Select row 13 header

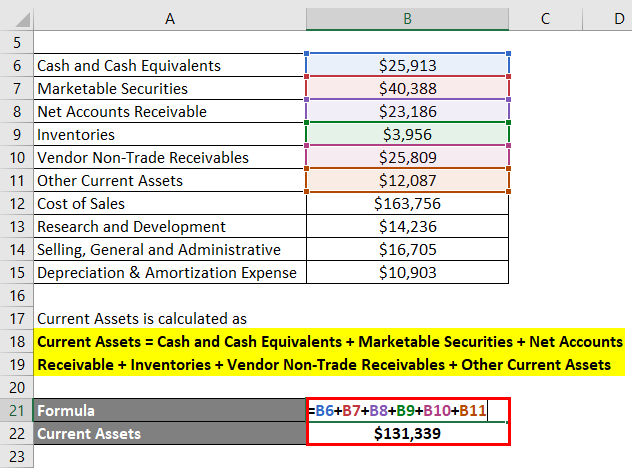[17, 226]
